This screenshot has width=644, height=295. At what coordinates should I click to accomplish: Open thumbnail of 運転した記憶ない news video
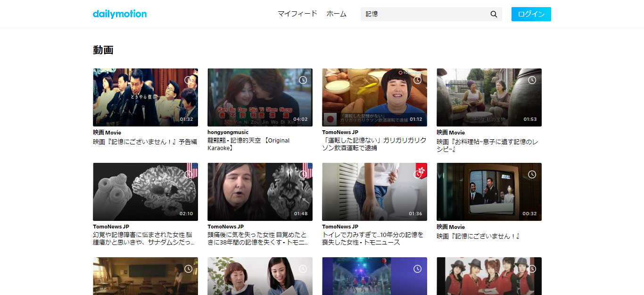tap(374, 97)
